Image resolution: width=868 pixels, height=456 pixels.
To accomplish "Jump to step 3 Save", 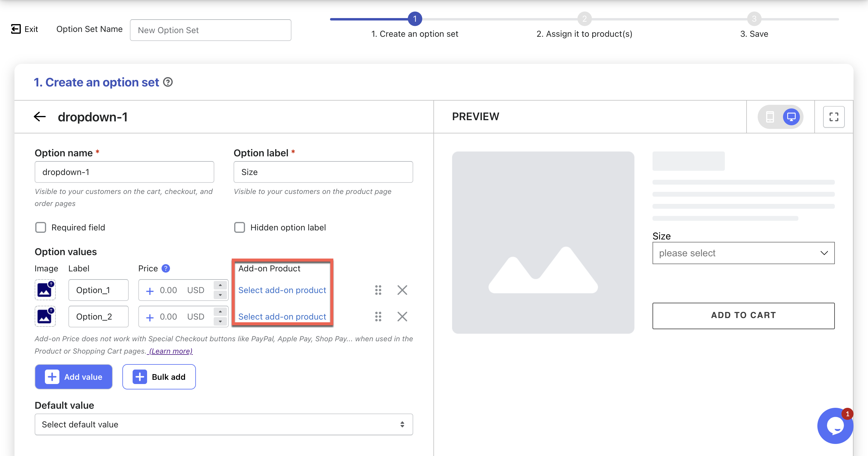I will (754, 19).
